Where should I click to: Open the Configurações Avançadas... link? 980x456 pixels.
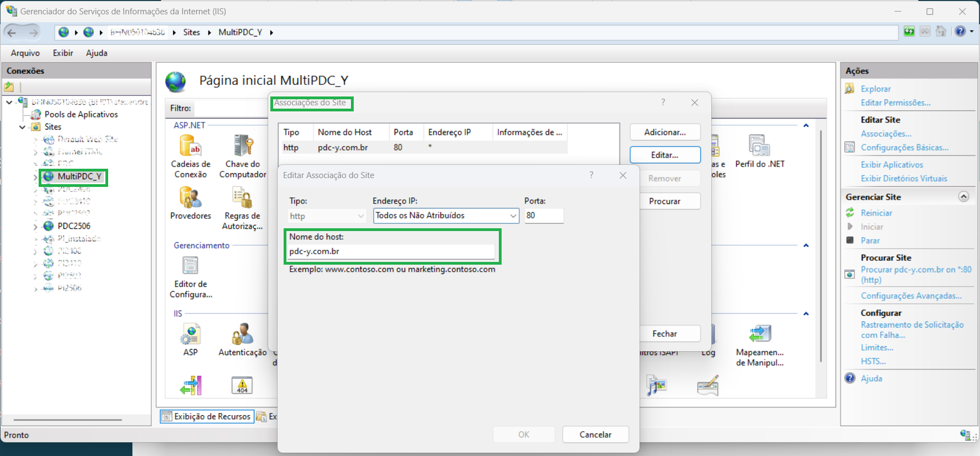(x=911, y=296)
